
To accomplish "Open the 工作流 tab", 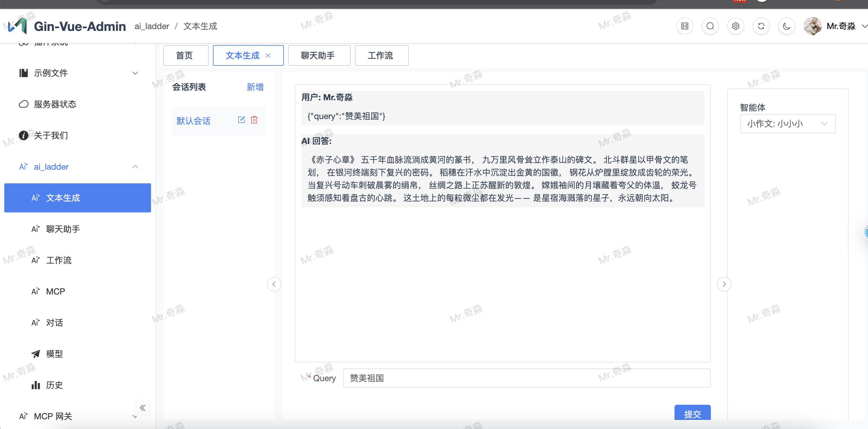I will tap(381, 55).
